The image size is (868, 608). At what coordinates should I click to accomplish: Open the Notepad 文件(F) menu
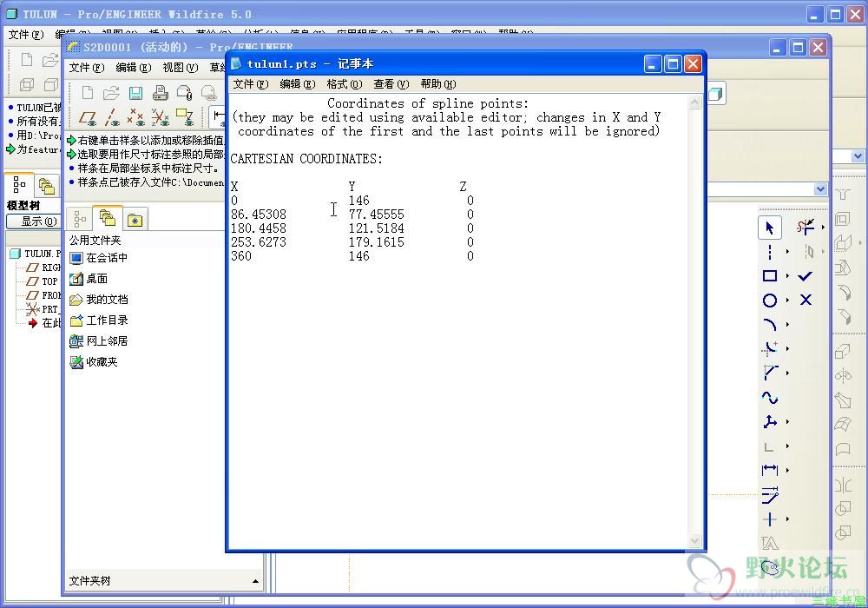[250, 84]
